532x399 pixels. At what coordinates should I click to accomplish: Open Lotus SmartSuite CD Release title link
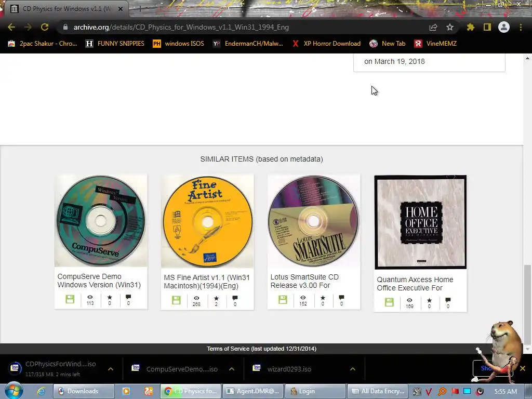304,281
